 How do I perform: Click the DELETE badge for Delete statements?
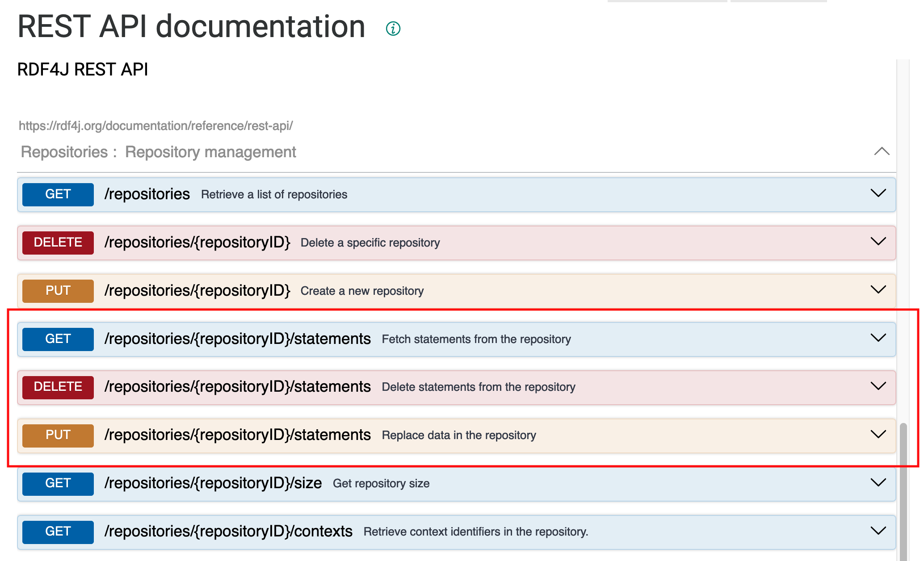(58, 387)
